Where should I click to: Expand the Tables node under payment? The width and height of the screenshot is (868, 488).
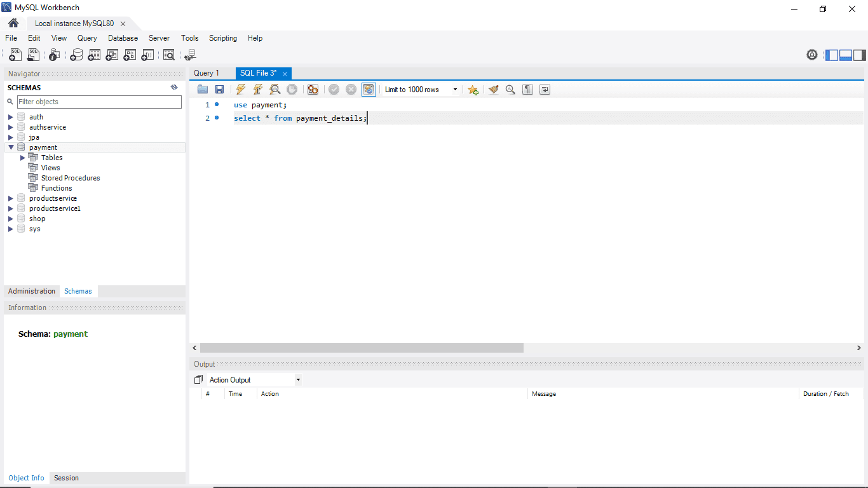pyautogui.click(x=23, y=158)
